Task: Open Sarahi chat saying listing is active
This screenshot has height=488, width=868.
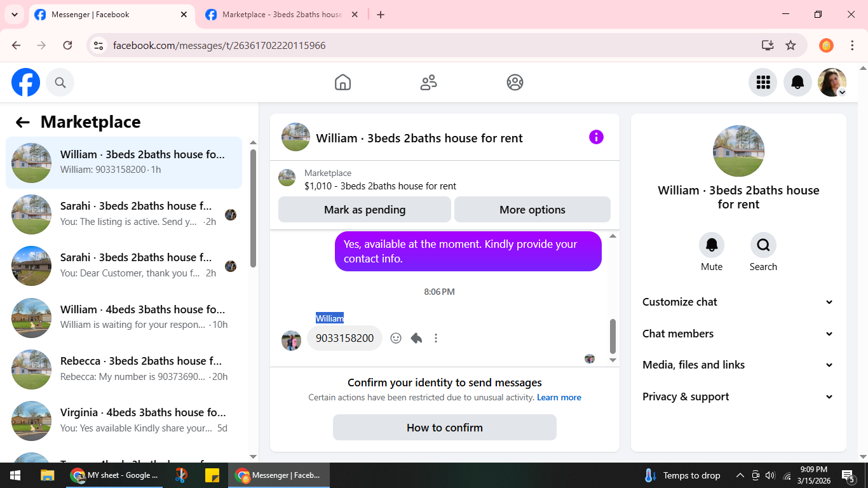Action: 124,214
